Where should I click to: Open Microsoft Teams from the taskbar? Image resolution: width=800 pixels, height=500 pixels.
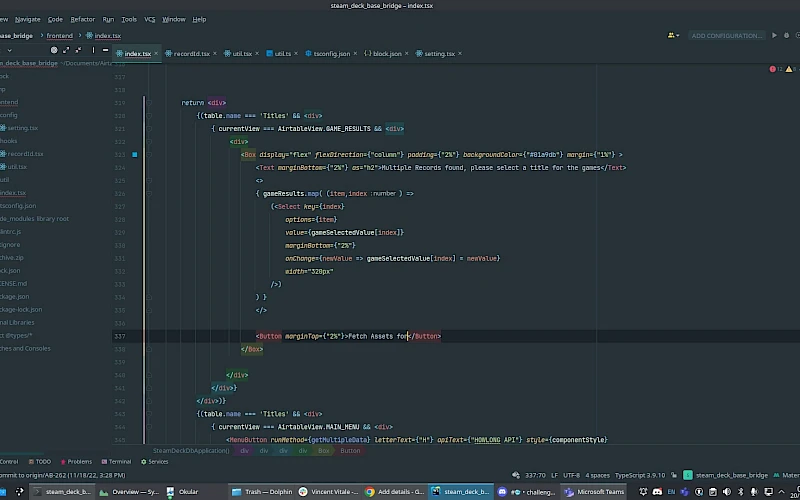(x=595, y=492)
